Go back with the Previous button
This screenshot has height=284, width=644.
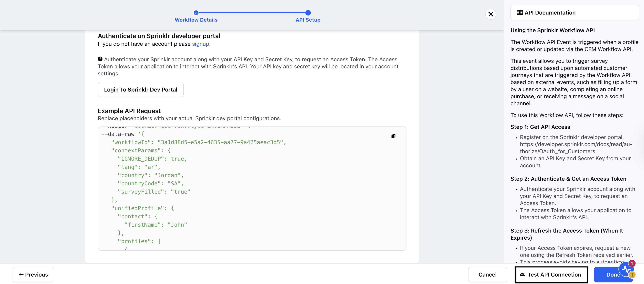34,275
